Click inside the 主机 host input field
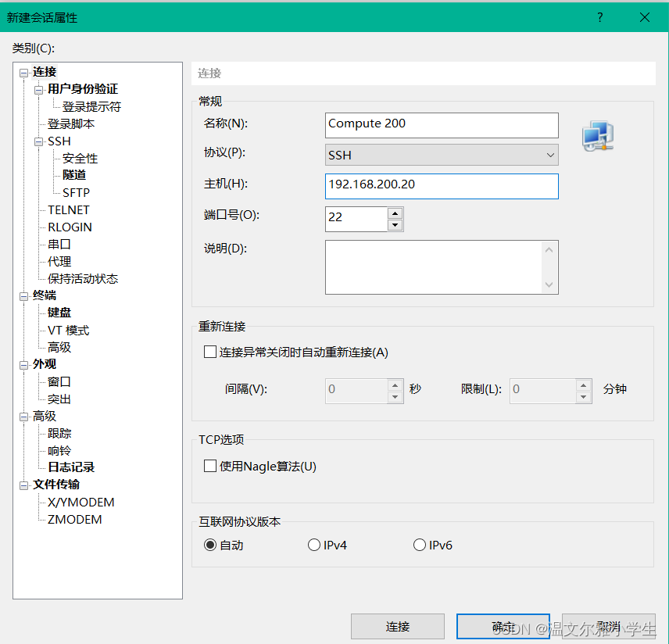 [x=442, y=186]
